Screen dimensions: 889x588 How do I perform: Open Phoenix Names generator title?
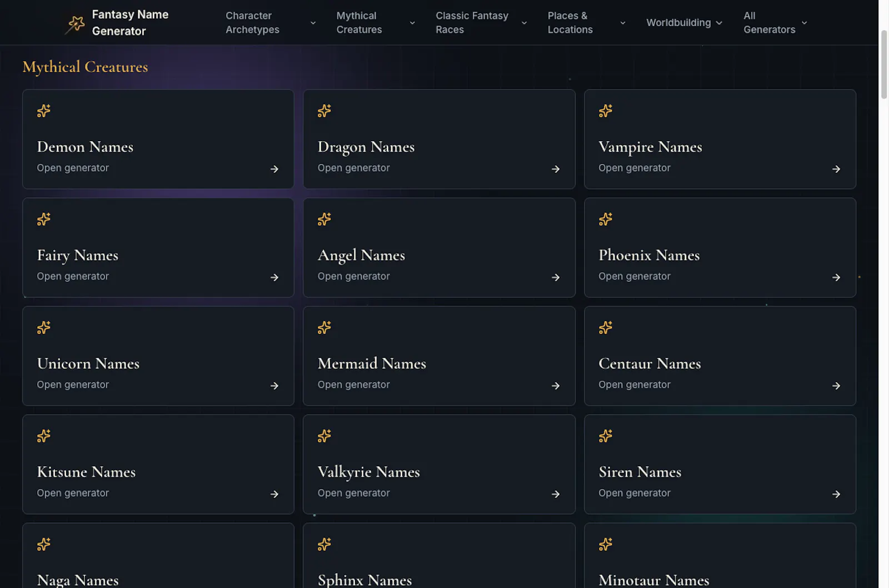pos(649,255)
